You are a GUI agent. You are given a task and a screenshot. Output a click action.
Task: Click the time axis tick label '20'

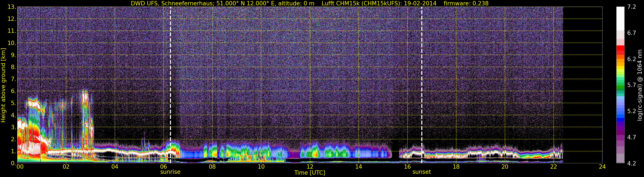click(505, 167)
